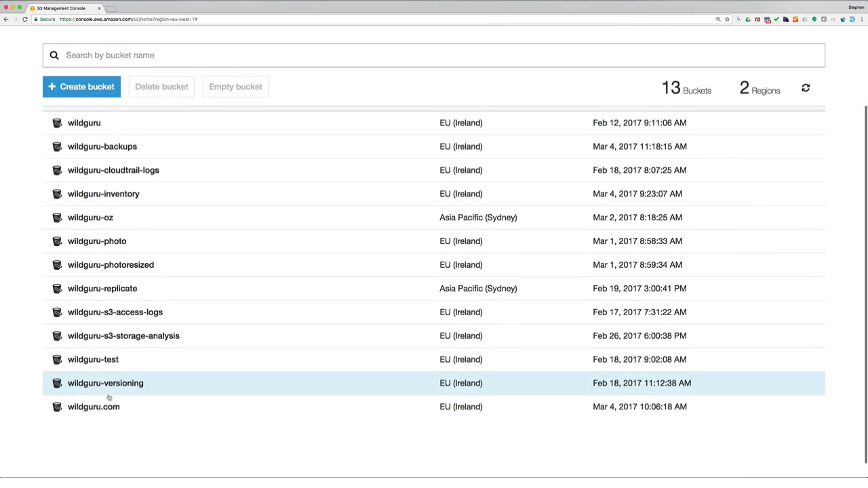Select the wildguru-s3-storage-analysis bucket icon
The height and width of the screenshot is (488, 868).
pos(57,336)
